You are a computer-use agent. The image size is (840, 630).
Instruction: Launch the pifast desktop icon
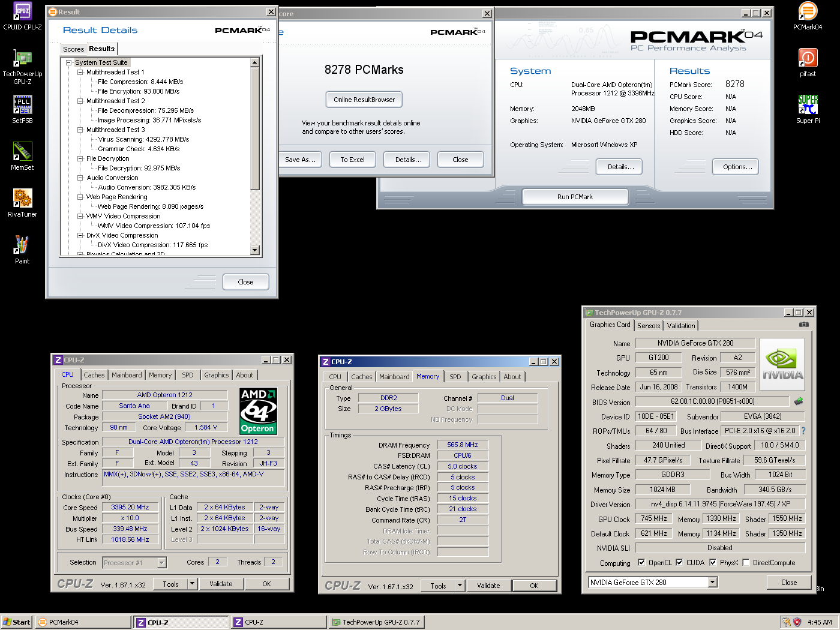(808, 63)
